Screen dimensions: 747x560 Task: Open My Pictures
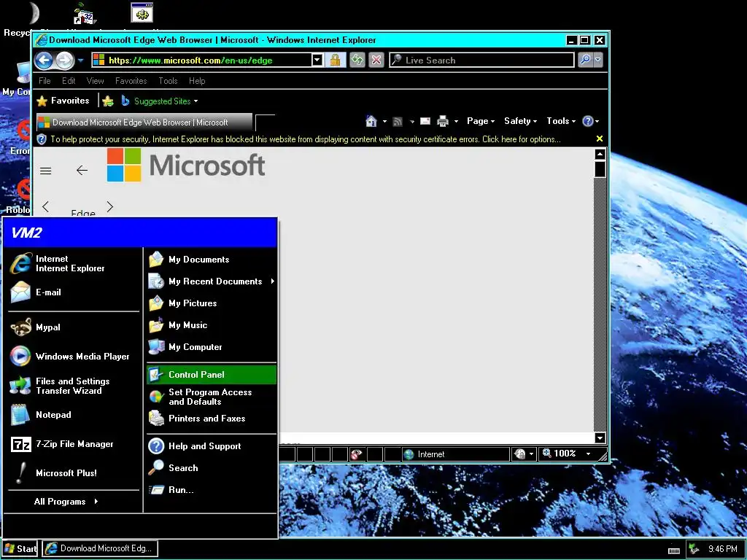[212, 303]
